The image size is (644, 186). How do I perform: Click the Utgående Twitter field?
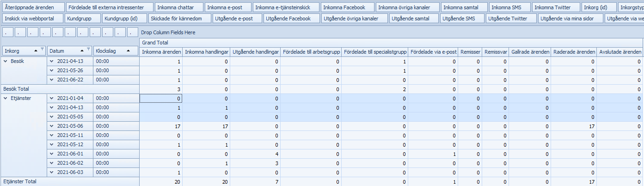511,19
